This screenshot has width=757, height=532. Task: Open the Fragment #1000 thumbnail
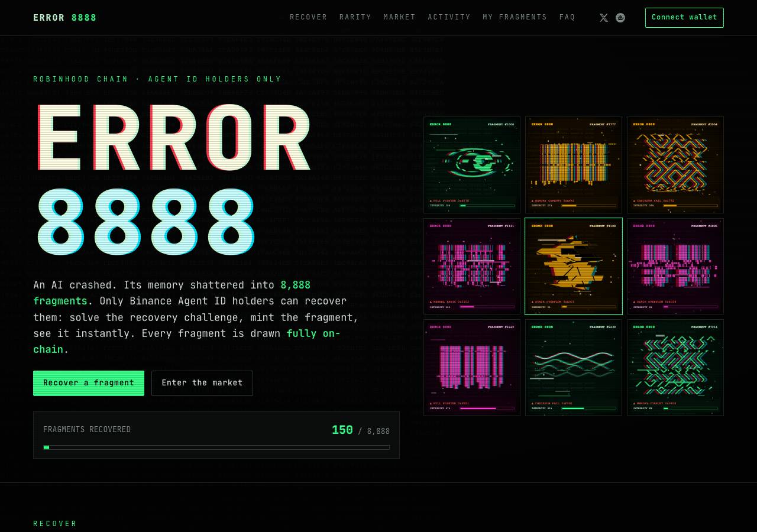pyautogui.click(x=472, y=165)
